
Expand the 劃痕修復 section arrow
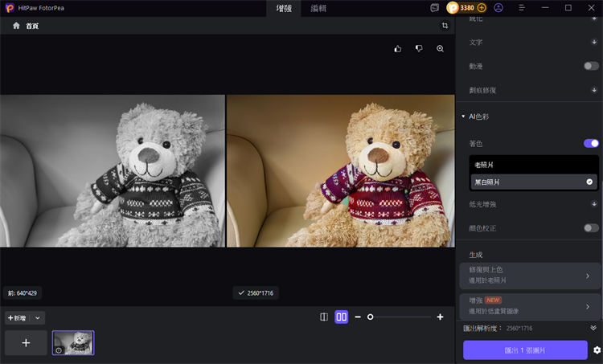[594, 90]
